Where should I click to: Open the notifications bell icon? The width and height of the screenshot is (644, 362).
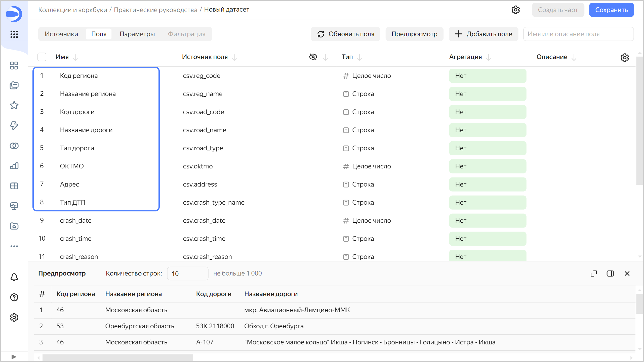[x=14, y=277]
